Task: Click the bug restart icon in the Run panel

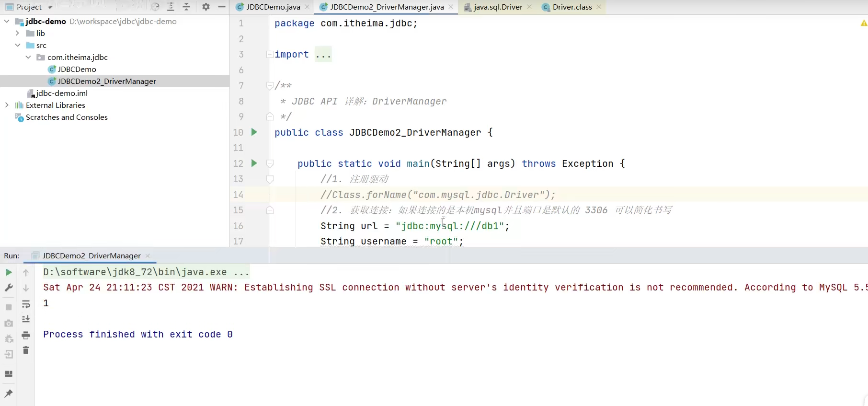Action: (9, 339)
